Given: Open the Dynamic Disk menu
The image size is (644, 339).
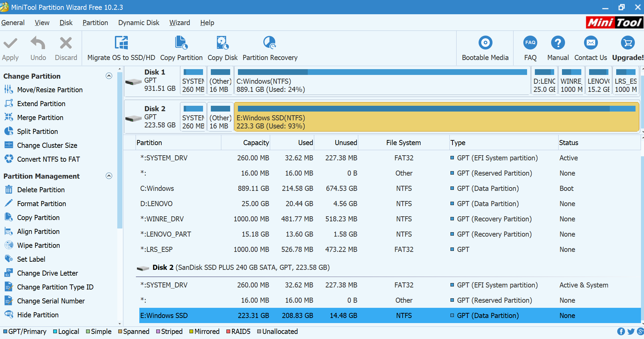Looking at the screenshot, I should 139,23.
